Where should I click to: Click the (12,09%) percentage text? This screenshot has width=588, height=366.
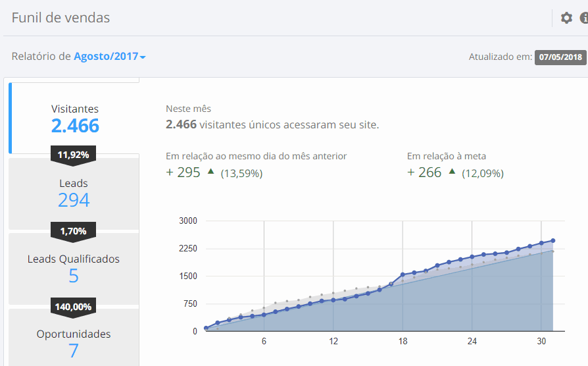pyautogui.click(x=483, y=173)
